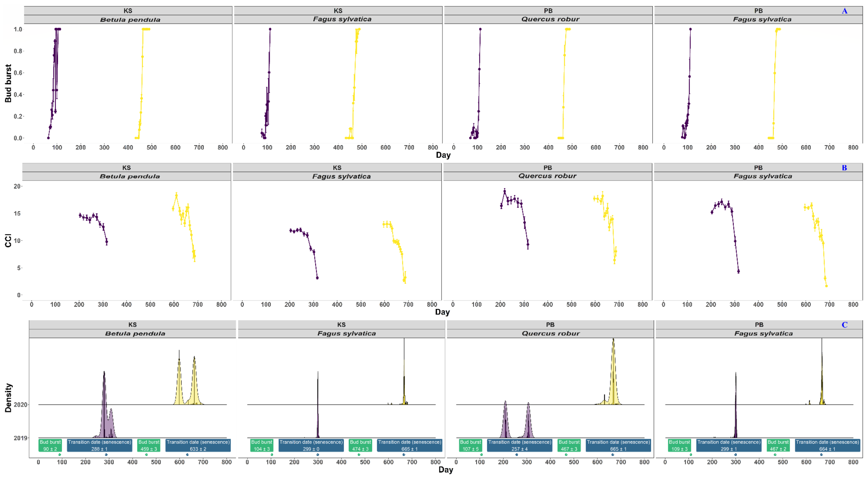This screenshot has height=479, width=868.
Task: Click the 'Bud burst 90 ± 2' green label
Action: (x=50, y=445)
